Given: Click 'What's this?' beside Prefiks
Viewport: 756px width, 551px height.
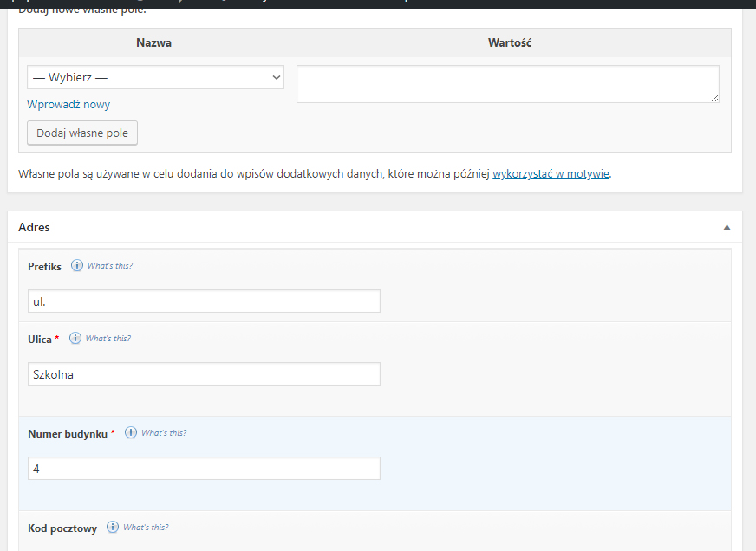Looking at the screenshot, I should (110, 266).
